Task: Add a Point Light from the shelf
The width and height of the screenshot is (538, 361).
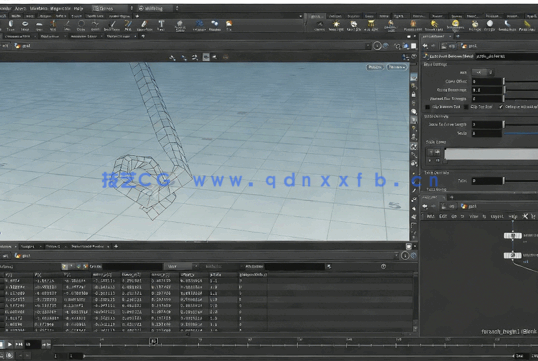Action: (x=336, y=25)
